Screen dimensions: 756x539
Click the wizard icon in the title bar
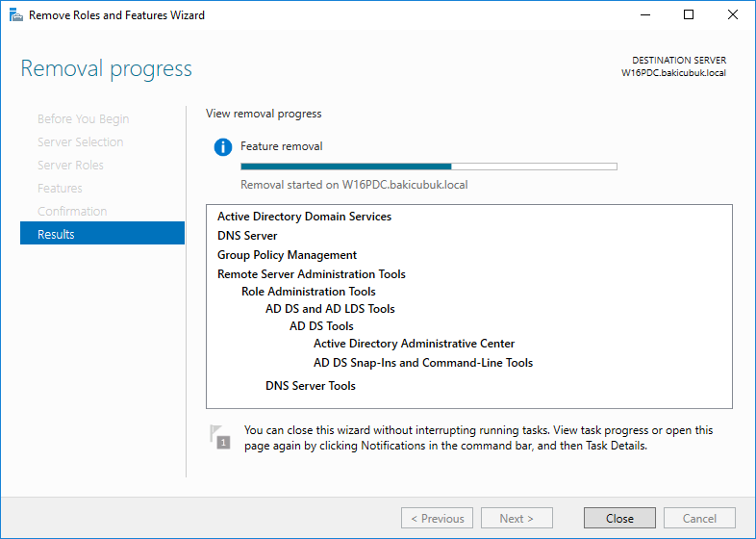pyautogui.click(x=16, y=15)
